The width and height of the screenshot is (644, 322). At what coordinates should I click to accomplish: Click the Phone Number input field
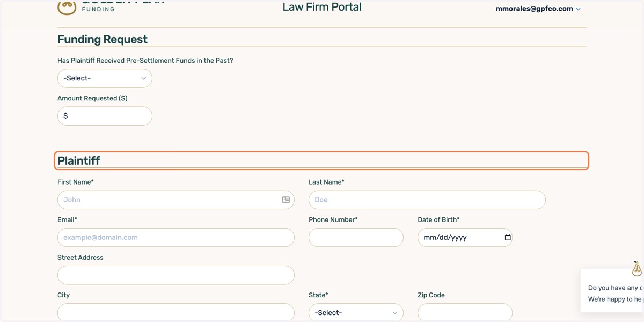pyautogui.click(x=356, y=237)
